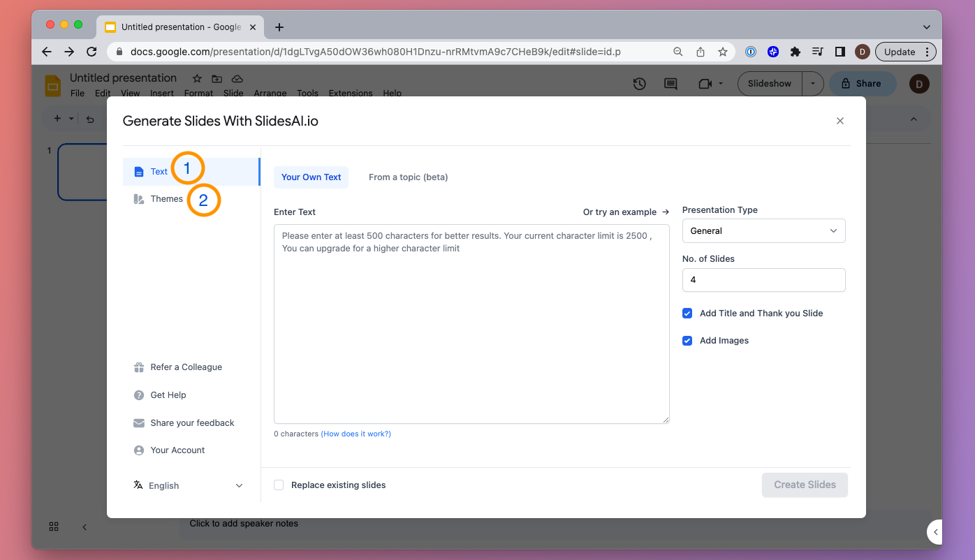The image size is (975, 560).
Task: Go back in browser
Action: pyautogui.click(x=47, y=52)
